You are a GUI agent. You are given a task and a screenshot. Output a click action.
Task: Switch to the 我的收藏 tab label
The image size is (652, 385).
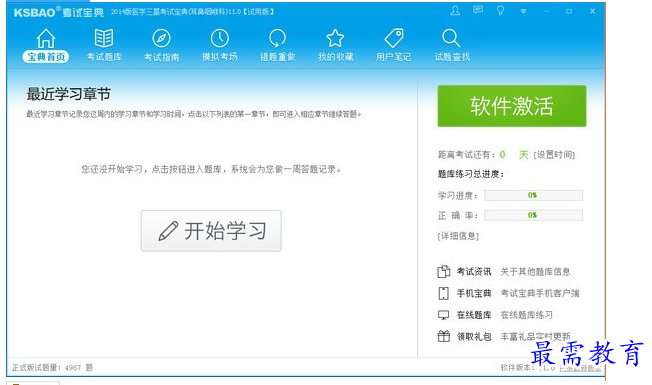335,57
